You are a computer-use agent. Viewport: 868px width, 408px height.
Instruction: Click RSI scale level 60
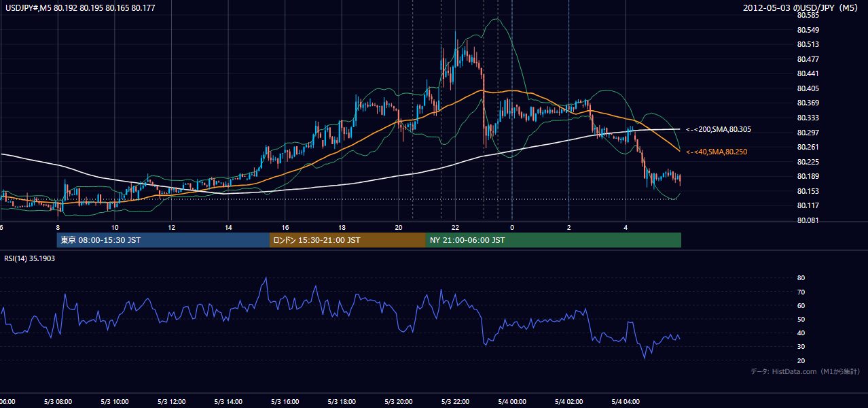coord(801,305)
